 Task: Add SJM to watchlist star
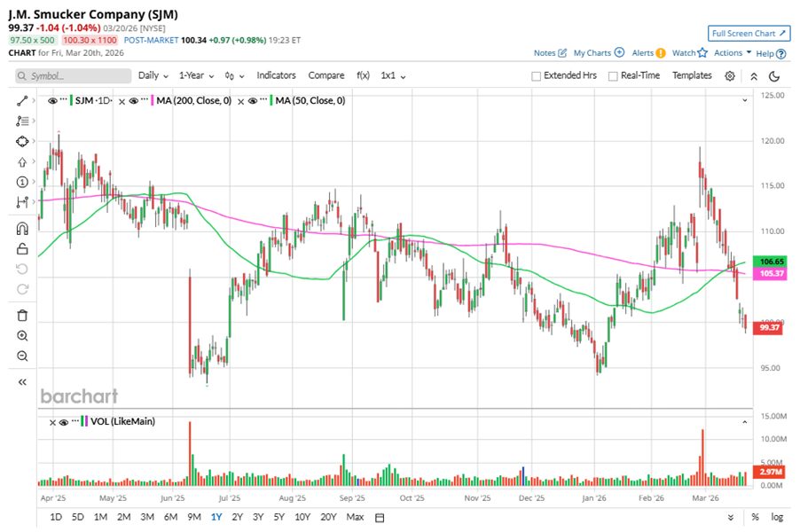(x=702, y=52)
